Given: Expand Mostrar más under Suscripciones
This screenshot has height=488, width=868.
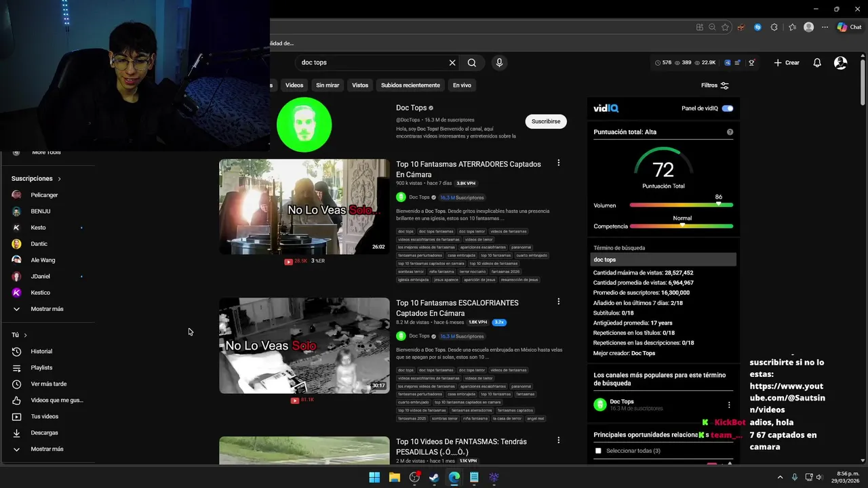Looking at the screenshot, I should point(47,308).
